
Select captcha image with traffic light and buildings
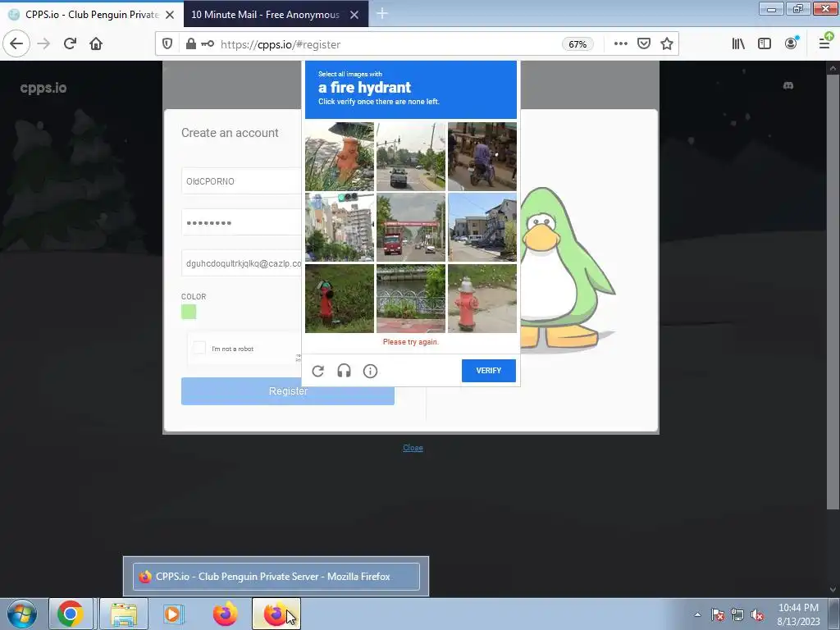pos(340,228)
